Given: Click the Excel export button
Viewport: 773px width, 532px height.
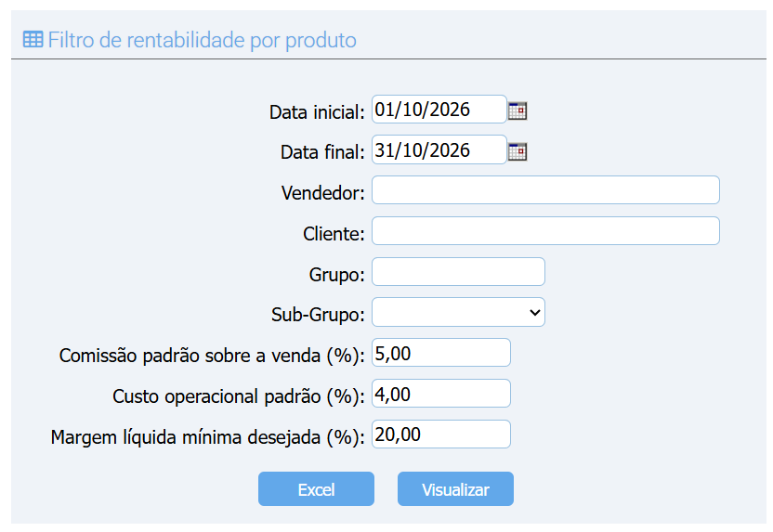Looking at the screenshot, I should tap(316, 489).
